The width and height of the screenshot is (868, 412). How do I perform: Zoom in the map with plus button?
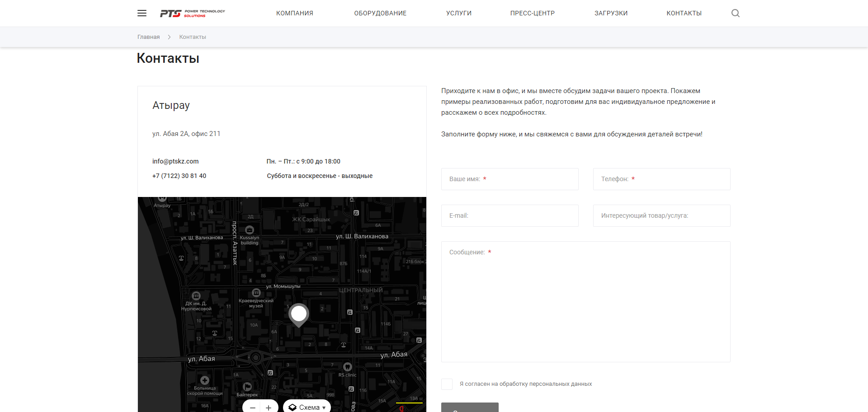(269, 407)
